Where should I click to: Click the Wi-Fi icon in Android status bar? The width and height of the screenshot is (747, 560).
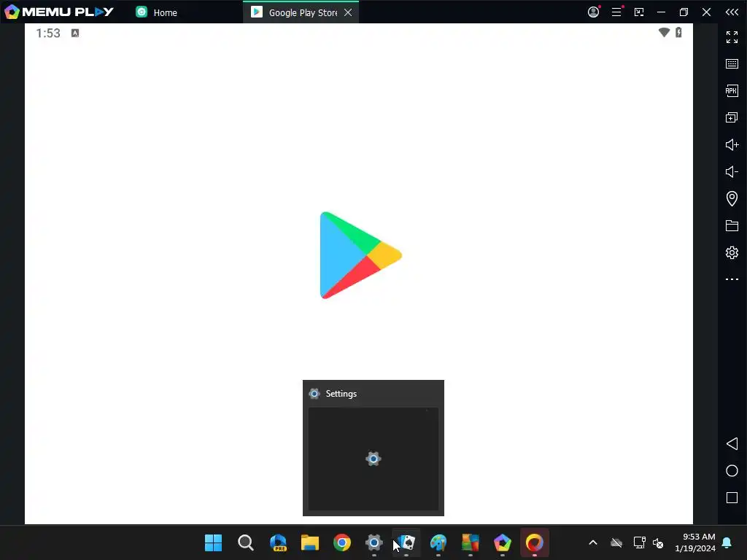tap(664, 32)
